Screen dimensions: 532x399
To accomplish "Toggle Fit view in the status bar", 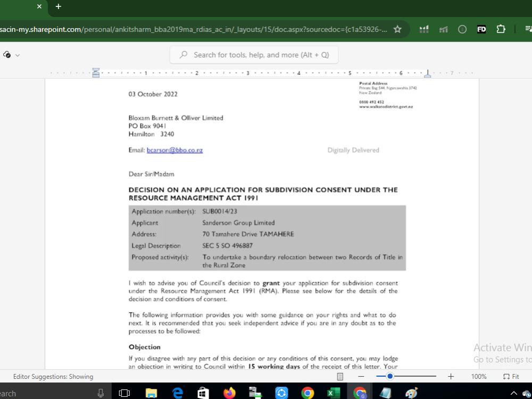I will 511,376.
